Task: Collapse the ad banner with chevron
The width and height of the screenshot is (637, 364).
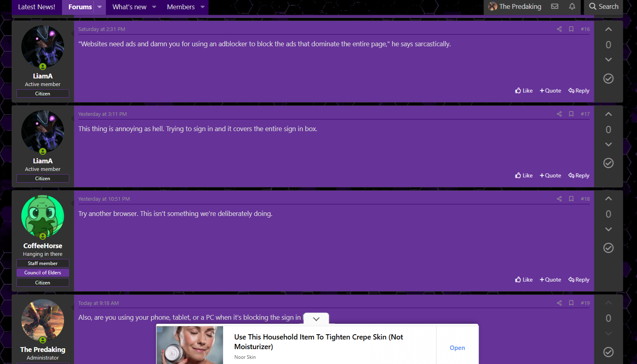Action: [316, 319]
